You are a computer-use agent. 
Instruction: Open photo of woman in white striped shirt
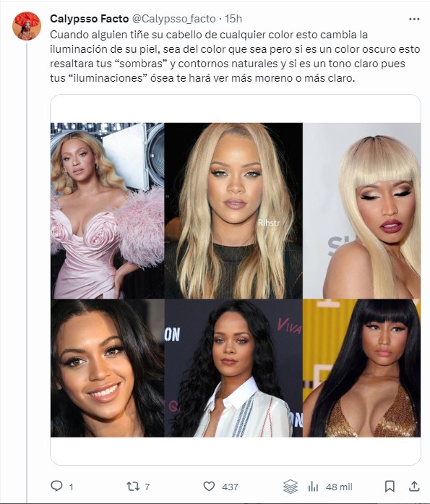(x=233, y=368)
